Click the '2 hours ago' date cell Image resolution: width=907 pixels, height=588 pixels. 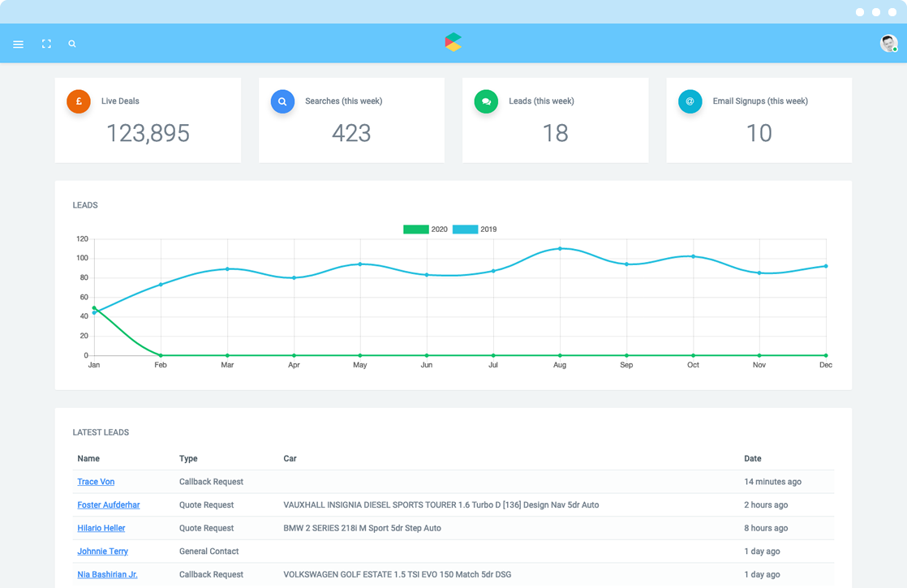pos(766,504)
